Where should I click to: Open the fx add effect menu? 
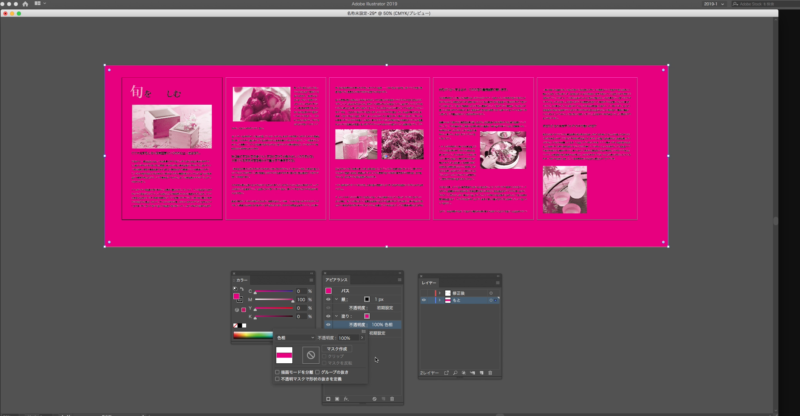coord(346,399)
